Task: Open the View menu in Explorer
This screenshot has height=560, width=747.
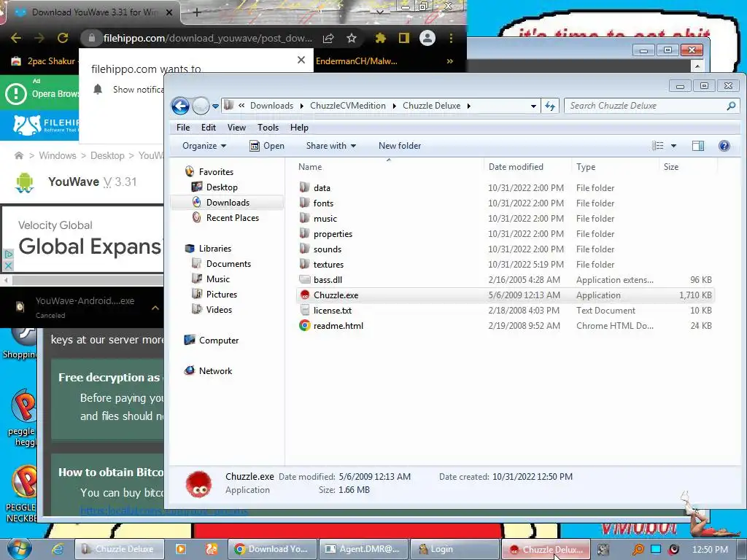Action: [236, 128]
